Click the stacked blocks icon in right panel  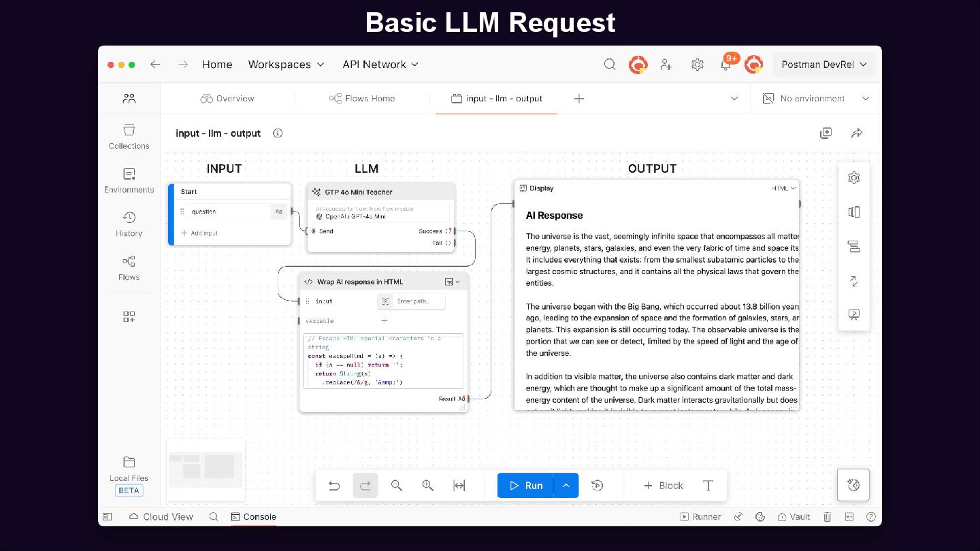[x=854, y=246]
